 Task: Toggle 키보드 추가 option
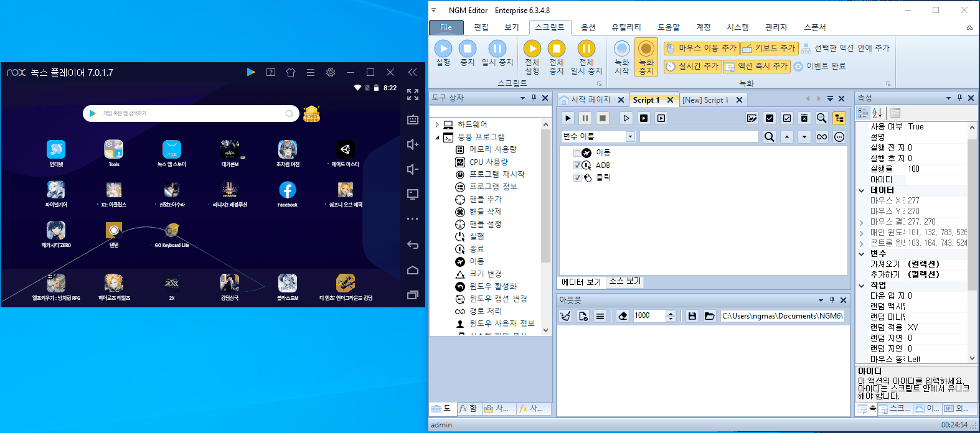pos(769,48)
